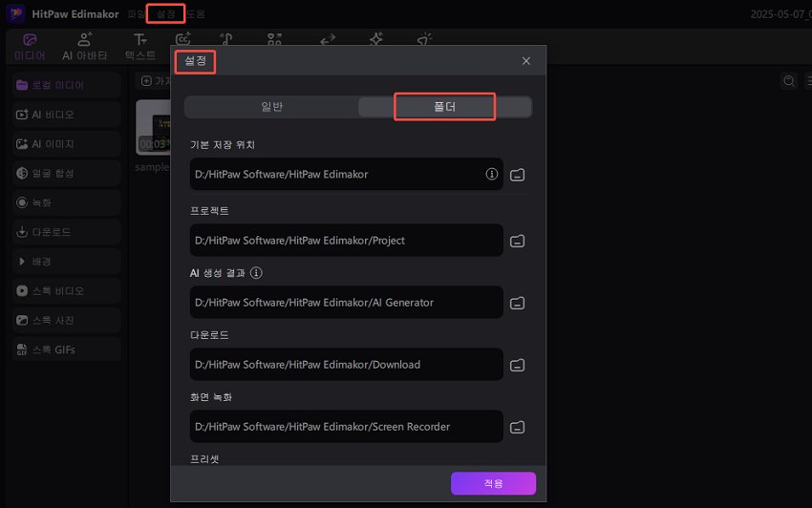Select 녹화 in the sidebar
Viewport: 812px width, 508px height.
tap(66, 202)
